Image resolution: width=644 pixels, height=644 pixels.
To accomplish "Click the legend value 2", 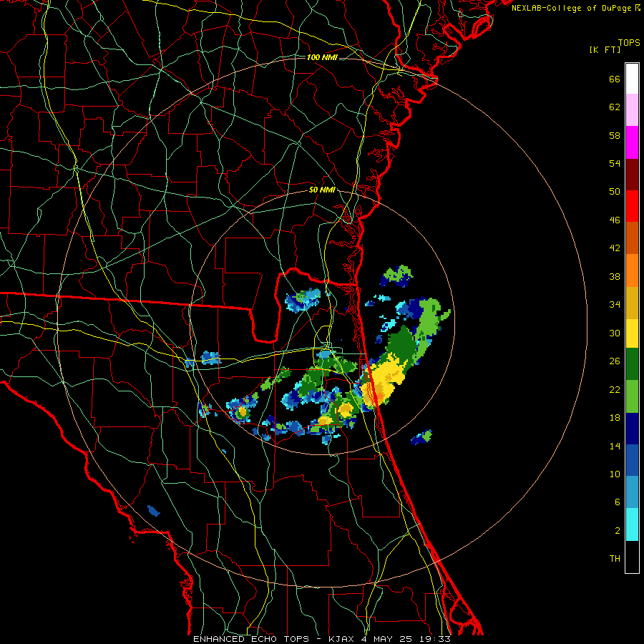I will point(618,531).
